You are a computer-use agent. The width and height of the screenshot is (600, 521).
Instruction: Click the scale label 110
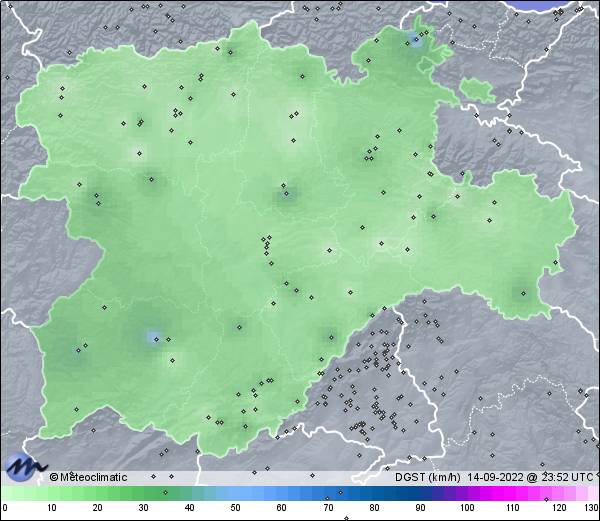(513, 508)
